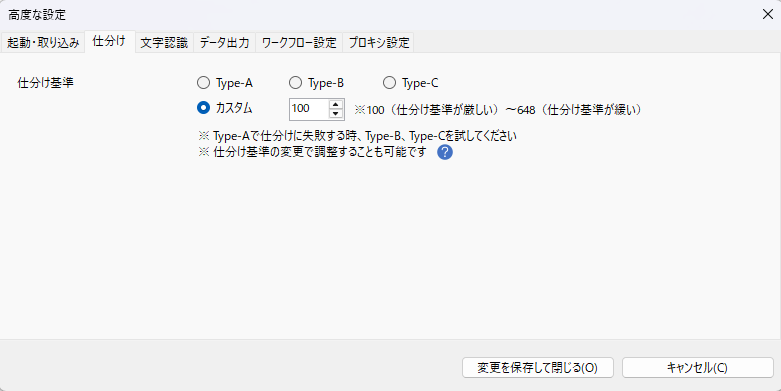The image size is (781, 391).
Task: Switch to the 仕分け tab
Action: click(x=110, y=42)
